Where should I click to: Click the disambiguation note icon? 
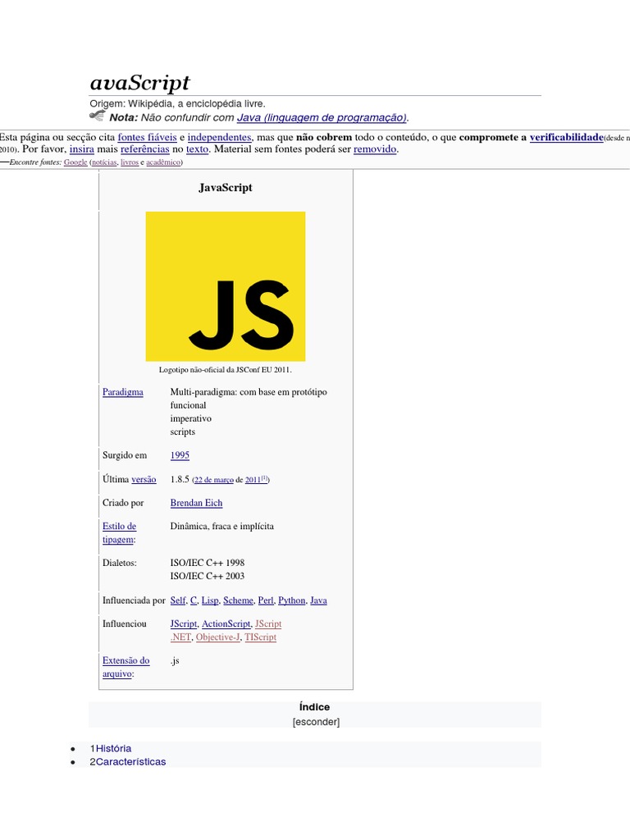tap(97, 115)
